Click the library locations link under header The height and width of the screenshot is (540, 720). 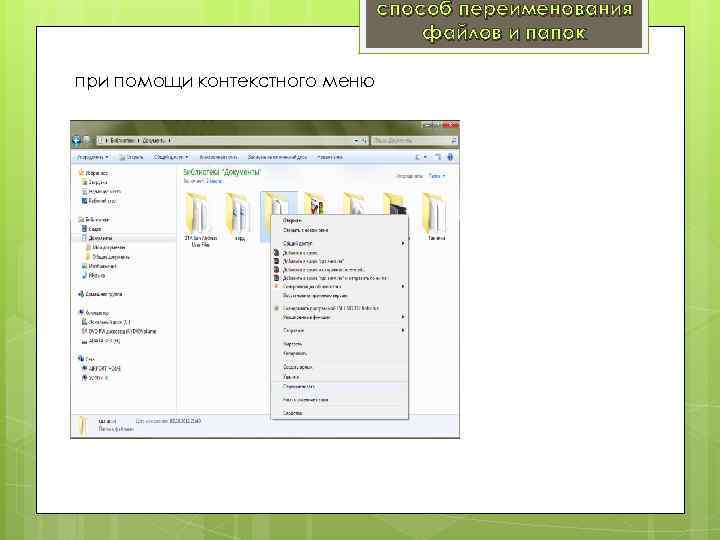click(214, 181)
